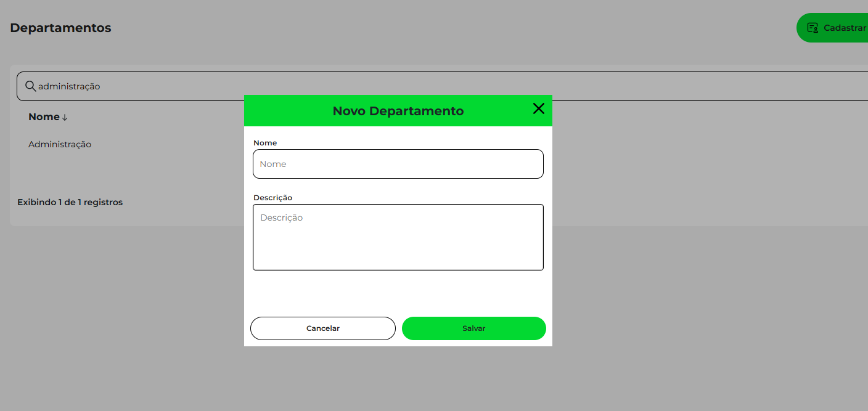This screenshot has width=868, height=411.
Task: Click the Exibindo 1 de 1 registros text
Action: coord(70,202)
